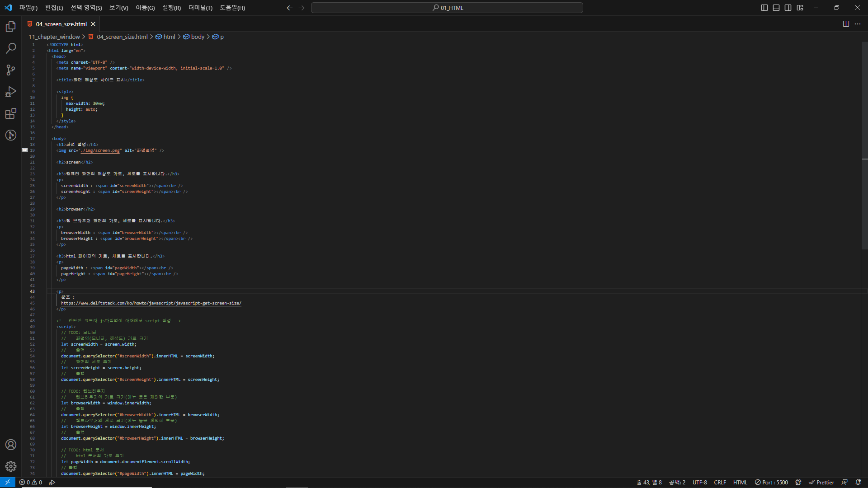This screenshot has height=488, width=868.
Task: Select 04_screen_size.html editor tab
Action: pos(61,24)
